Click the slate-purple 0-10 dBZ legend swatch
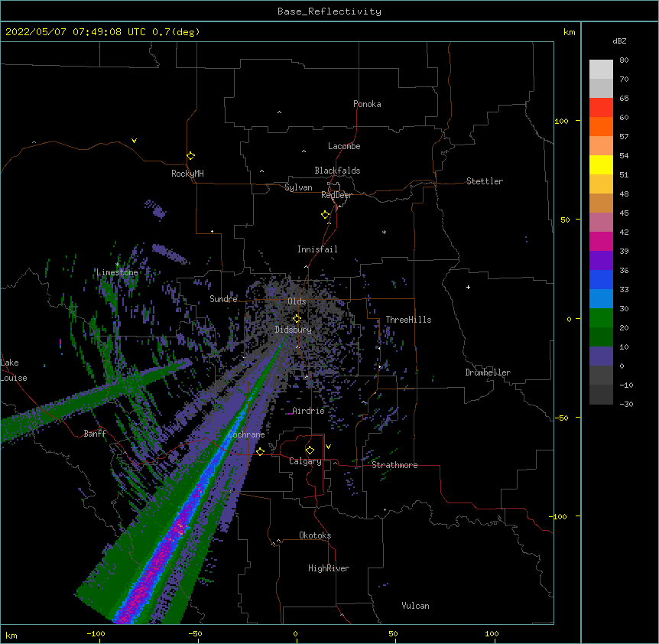This screenshot has height=644, width=659. (x=601, y=356)
